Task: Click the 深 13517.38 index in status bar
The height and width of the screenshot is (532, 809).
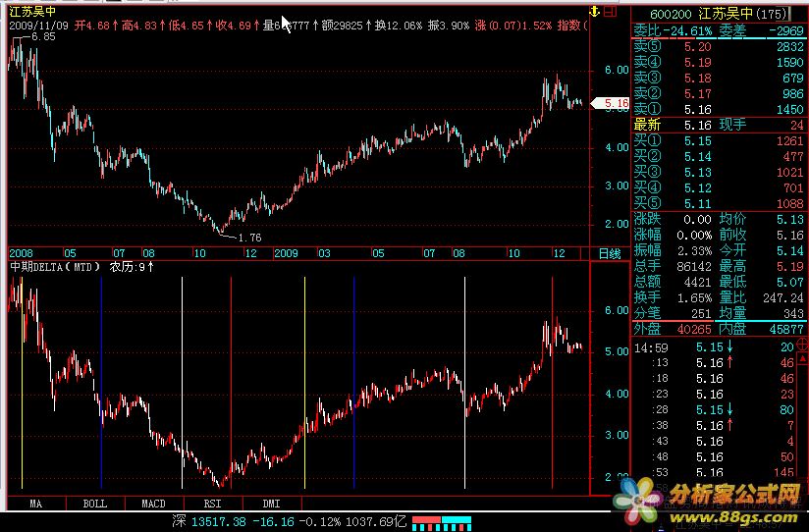Action: click(209, 521)
